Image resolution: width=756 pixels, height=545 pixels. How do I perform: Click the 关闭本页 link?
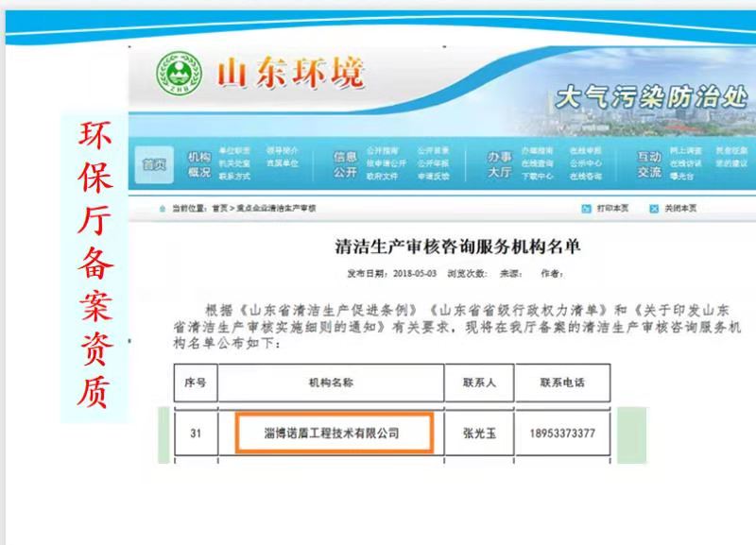pos(679,209)
